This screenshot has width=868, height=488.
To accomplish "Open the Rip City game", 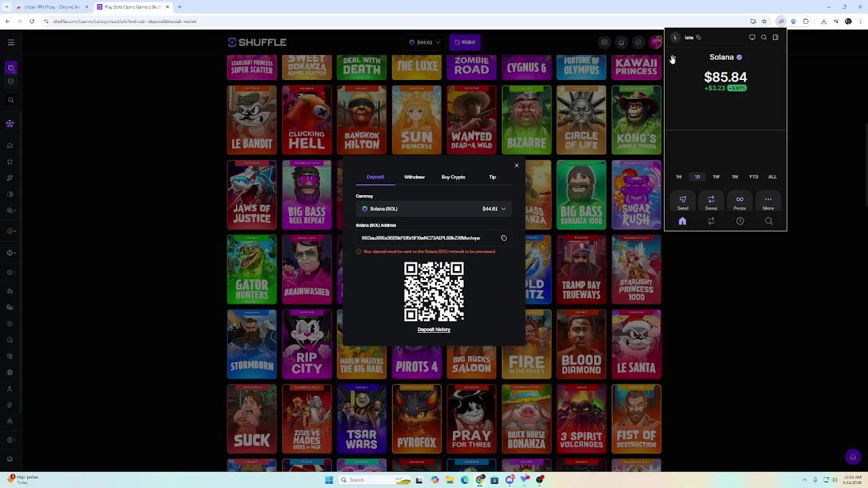I will [307, 344].
